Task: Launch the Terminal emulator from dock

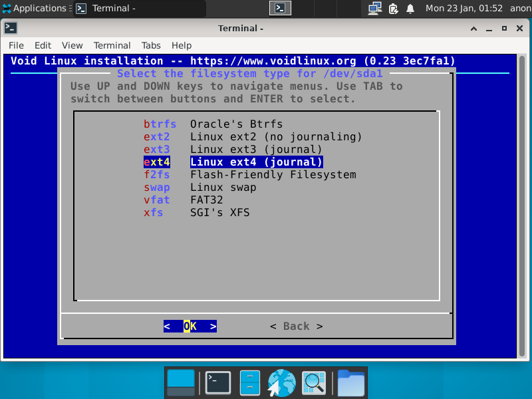Action: 218,383
